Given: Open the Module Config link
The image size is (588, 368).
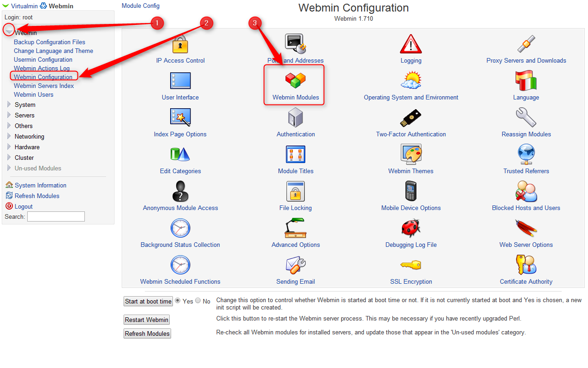Looking at the screenshot, I should point(141,6).
